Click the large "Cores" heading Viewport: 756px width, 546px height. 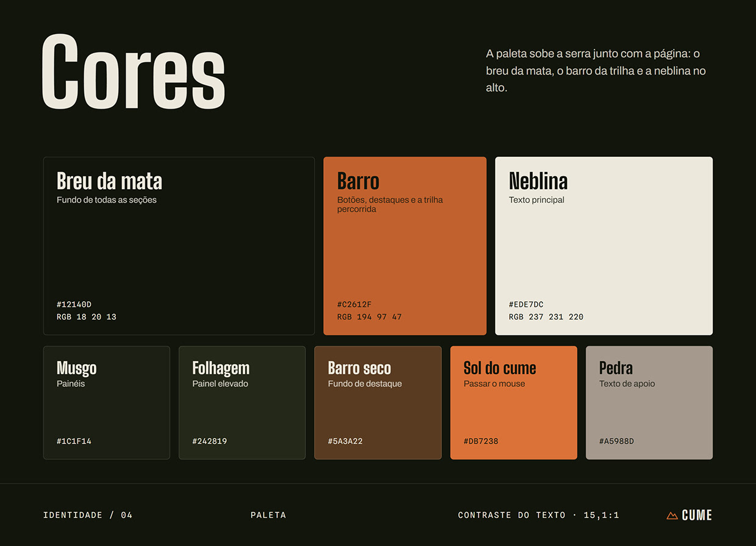click(x=134, y=73)
